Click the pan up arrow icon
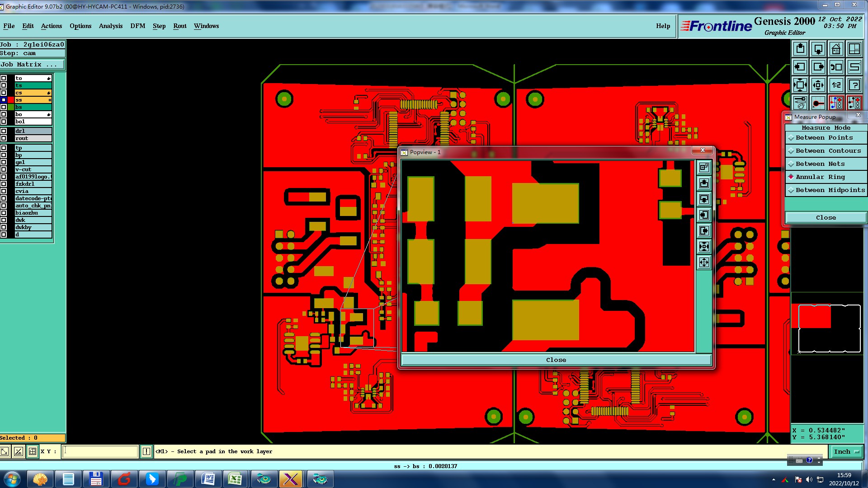The image size is (868, 488). coord(800,49)
